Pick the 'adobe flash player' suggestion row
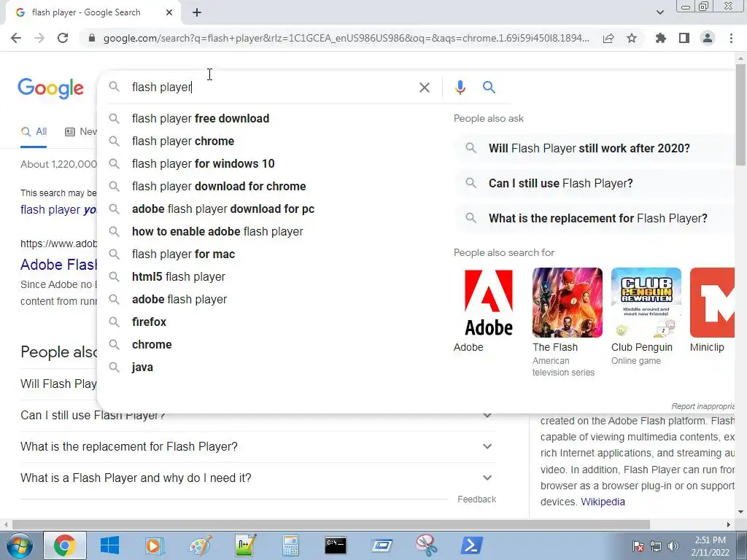The image size is (747, 560). [x=274, y=300]
